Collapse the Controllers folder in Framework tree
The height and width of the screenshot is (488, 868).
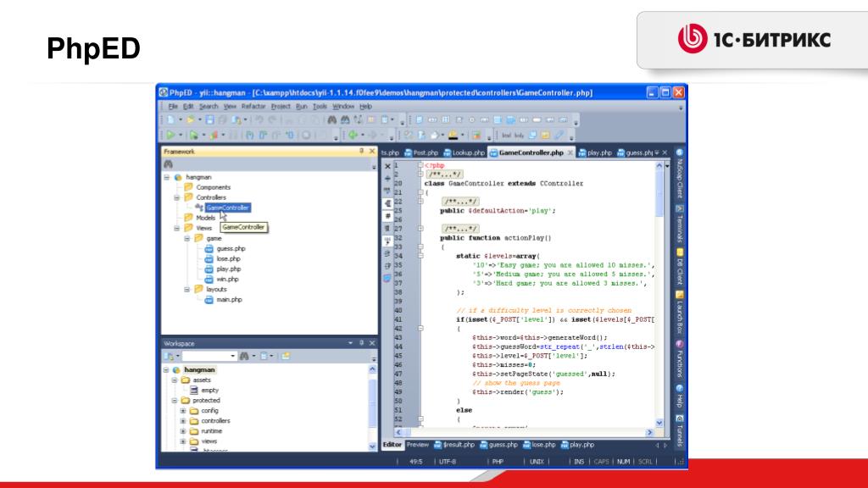click(x=177, y=197)
